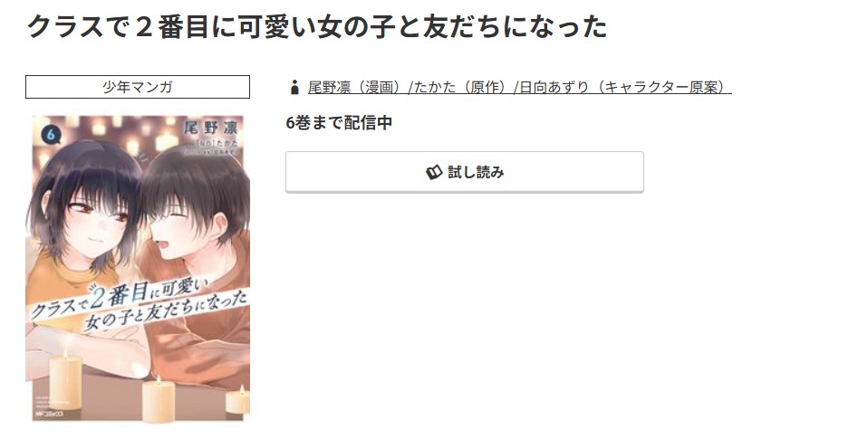Select the 少年マンガ genre tag
868x448 pixels.
pyautogui.click(x=138, y=87)
